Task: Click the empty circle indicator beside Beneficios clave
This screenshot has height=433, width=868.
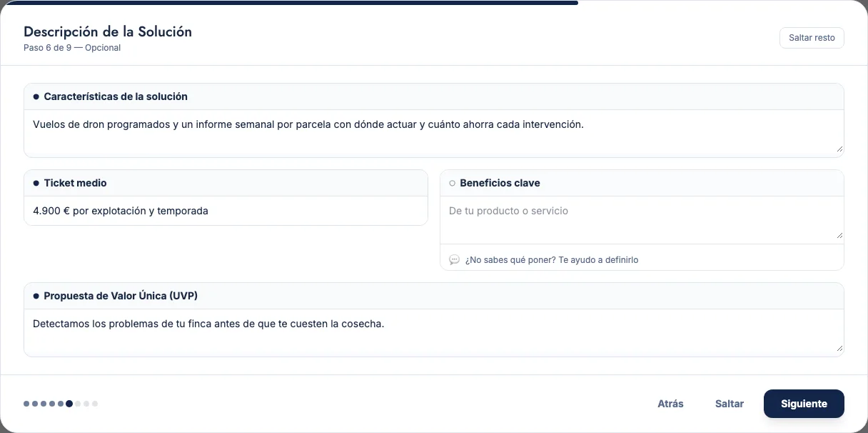Action: pyautogui.click(x=452, y=184)
